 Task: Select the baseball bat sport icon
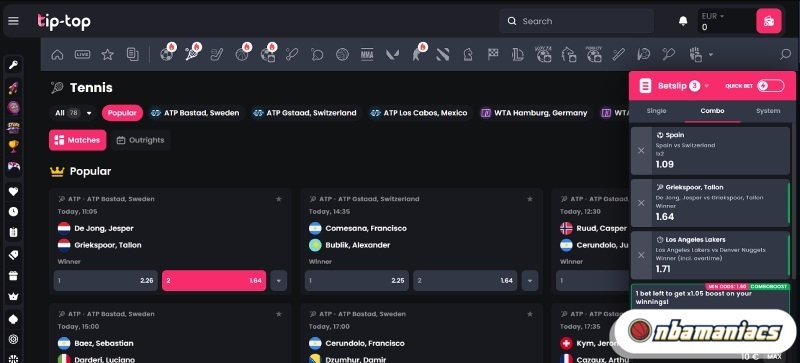[x=618, y=54]
